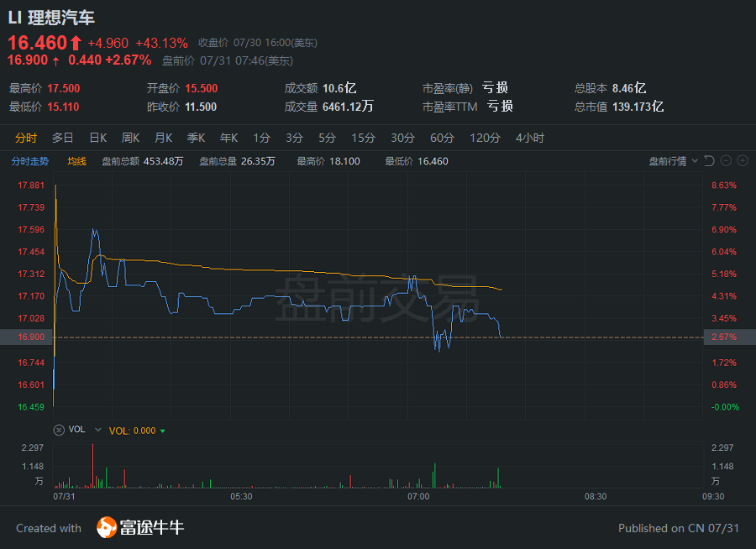Select the 分时 tab
This screenshot has width=756, height=549.
tap(25, 138)
